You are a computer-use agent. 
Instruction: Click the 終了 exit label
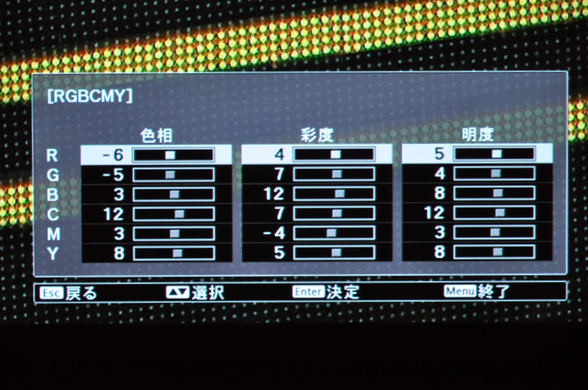click(494, 291)
